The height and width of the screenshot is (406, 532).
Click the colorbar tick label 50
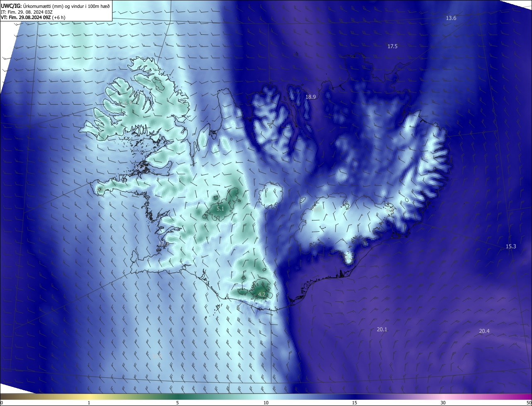[x=529, y=403]
